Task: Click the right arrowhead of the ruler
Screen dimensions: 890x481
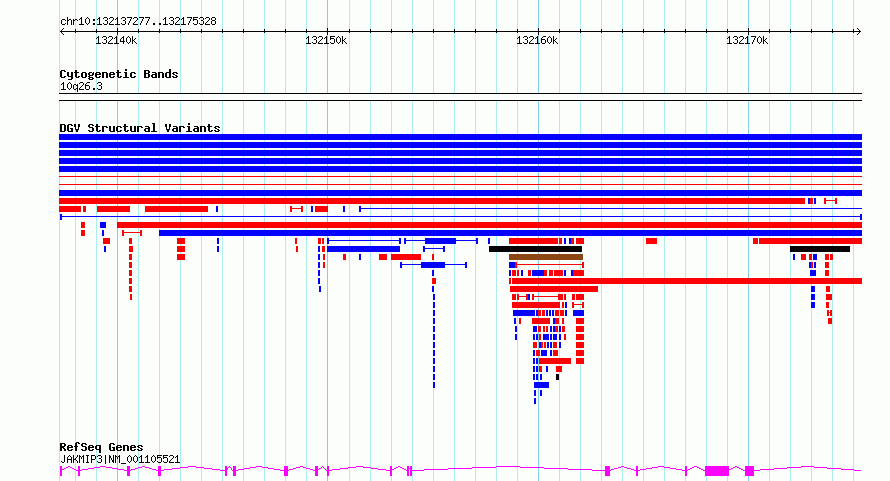Action: 858,31
